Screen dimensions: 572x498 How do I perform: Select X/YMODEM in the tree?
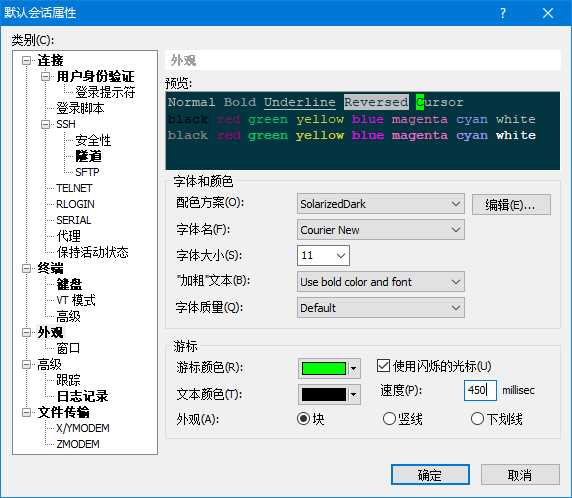[83, 428]
